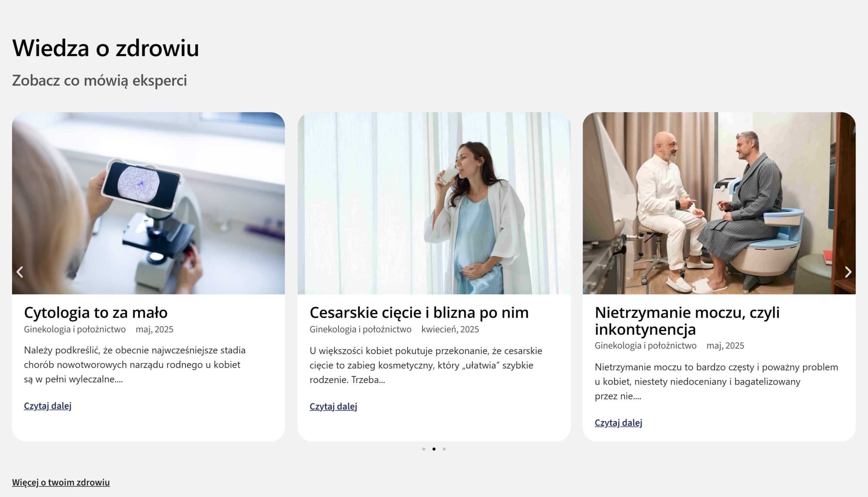This screenshot has height=497, width=868.
Task: Click the category label on Cytologia card
Action: (x=75, y=329)
